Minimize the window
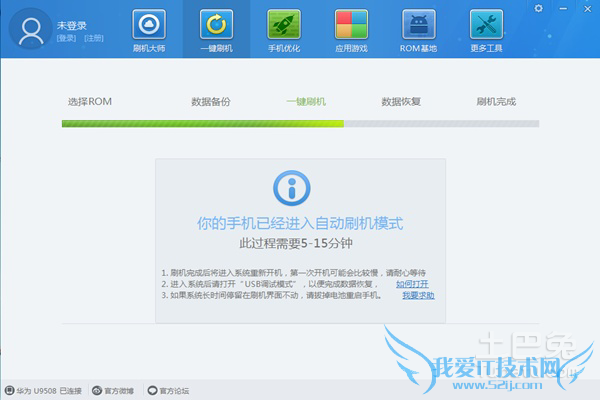This screenshot has height=400, width=600. pyautogui.click(x=563, y=8)
